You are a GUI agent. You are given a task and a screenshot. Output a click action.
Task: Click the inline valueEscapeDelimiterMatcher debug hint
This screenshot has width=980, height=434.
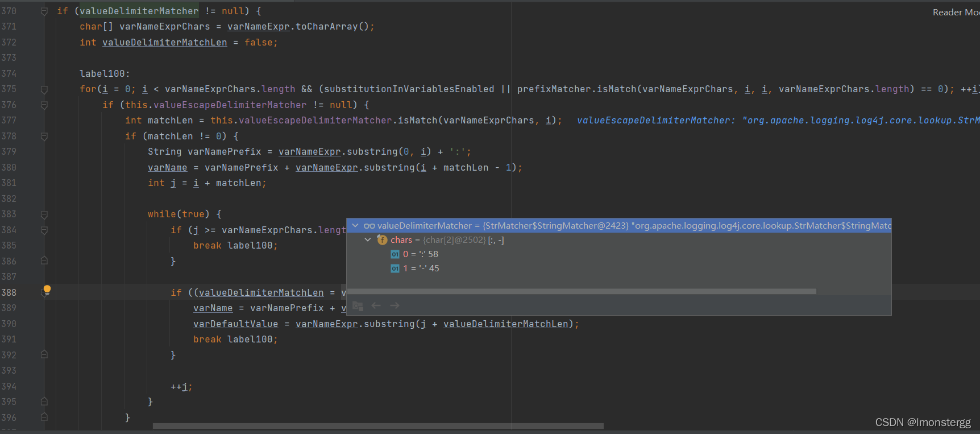[x=778, y=121]
